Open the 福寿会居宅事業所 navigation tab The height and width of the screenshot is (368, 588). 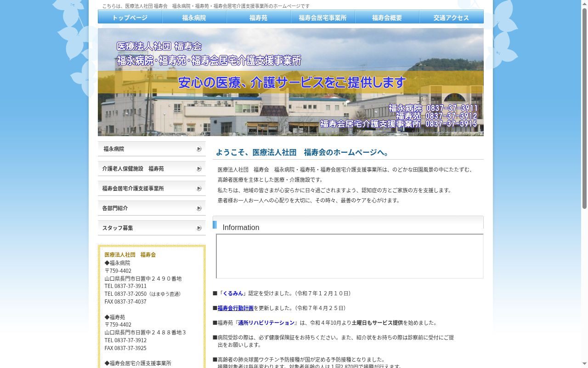[323, 17]
